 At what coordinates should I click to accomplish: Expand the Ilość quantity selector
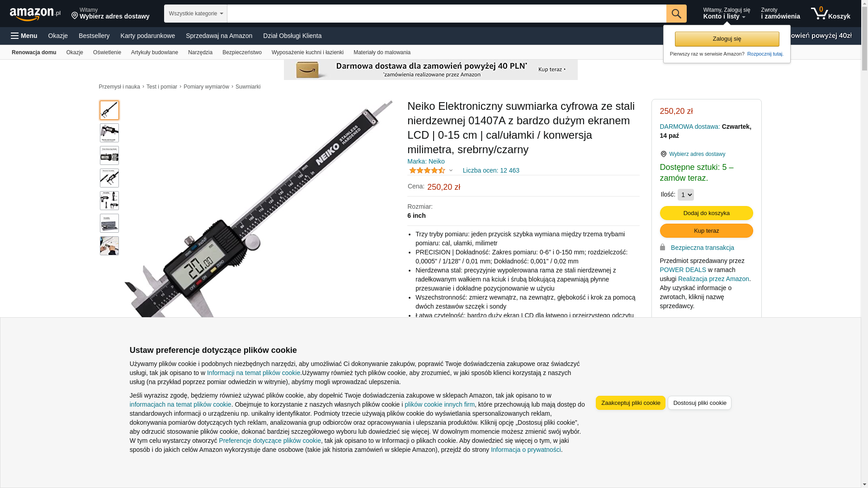(685, 195)
